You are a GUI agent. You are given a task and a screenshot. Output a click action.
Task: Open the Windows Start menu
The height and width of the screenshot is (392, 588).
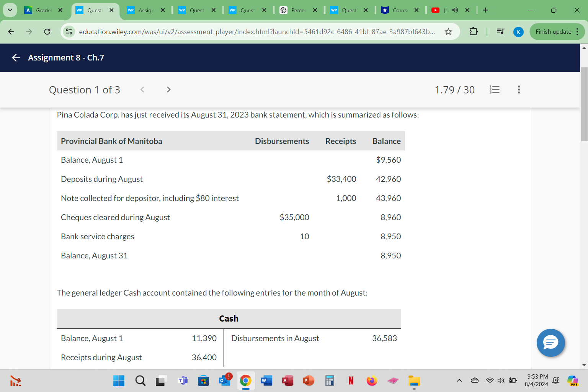tap(119, 381)
